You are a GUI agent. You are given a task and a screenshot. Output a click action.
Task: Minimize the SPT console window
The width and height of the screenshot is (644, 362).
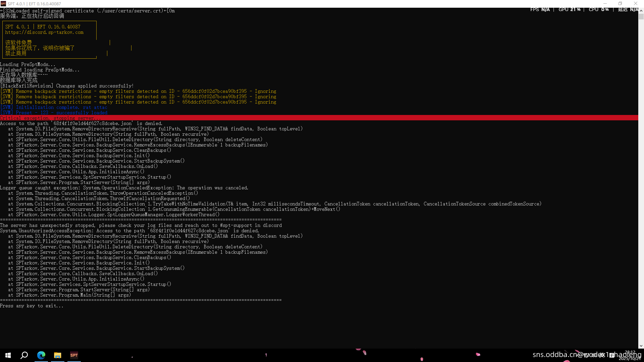[605, 4]
